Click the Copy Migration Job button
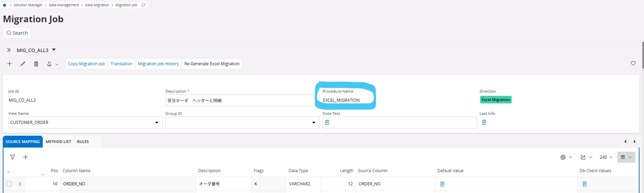Viewport: 644px width, 193px height. (x=86, y=64)
